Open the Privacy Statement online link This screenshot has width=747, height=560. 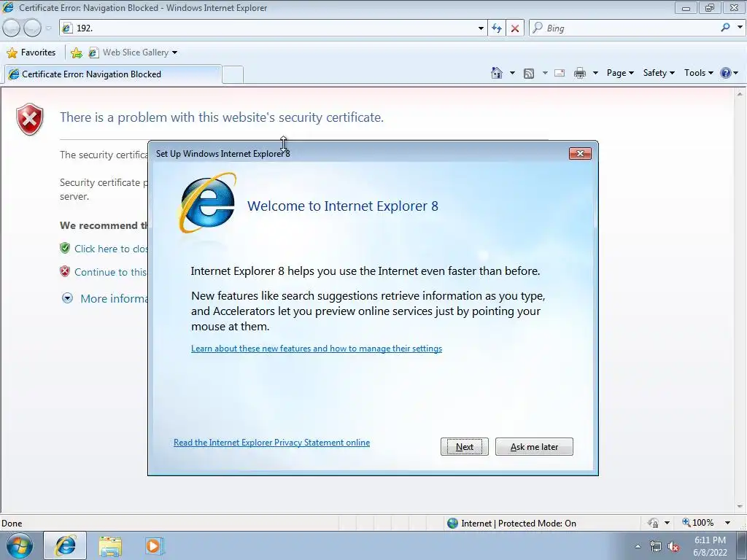(x=271, y=443)
